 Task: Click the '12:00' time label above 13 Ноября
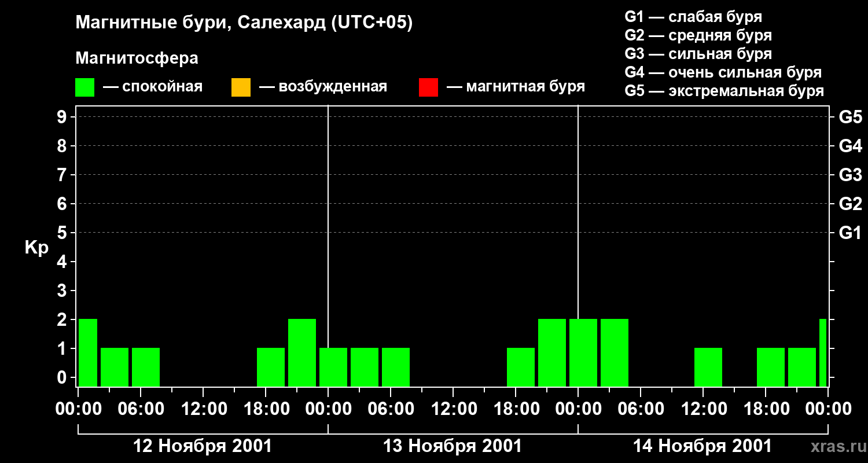pyautogui.click(x=453, y=409)
